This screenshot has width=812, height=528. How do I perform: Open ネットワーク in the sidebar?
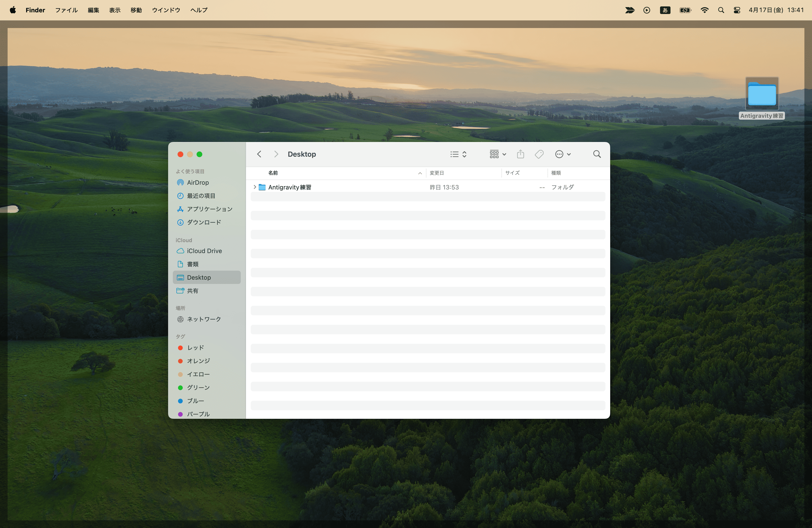(x=204, y=319)
